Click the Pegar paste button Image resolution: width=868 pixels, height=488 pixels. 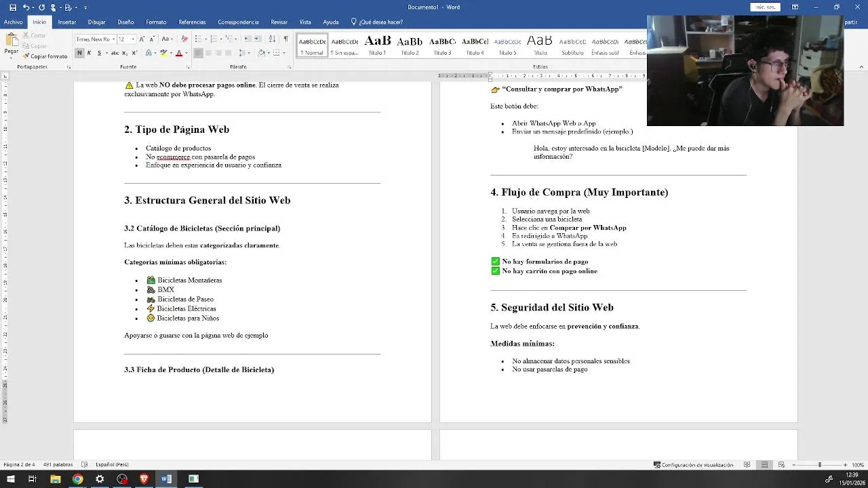(11, 45)
